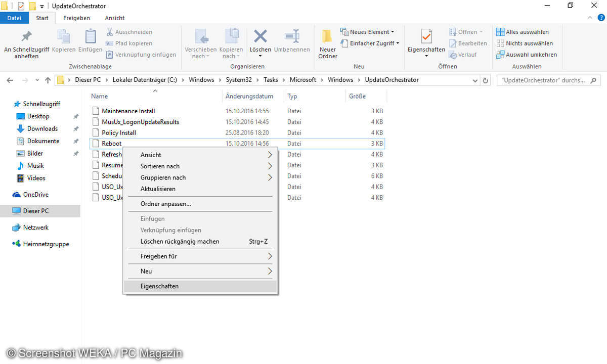Click the Umbenennen icon

[x=292, y=40]
